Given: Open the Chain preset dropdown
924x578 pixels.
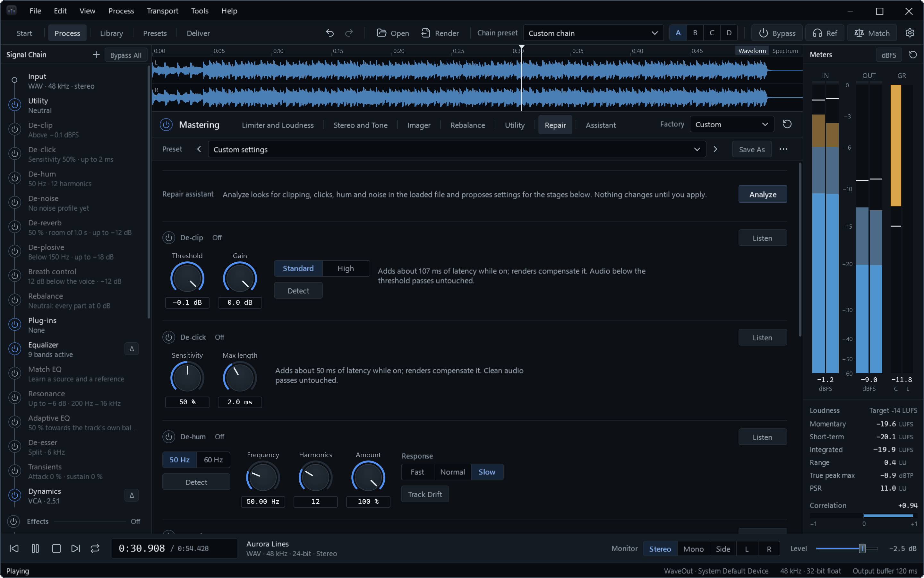Looking at the screenshot, I should click(x=593, y=33).
